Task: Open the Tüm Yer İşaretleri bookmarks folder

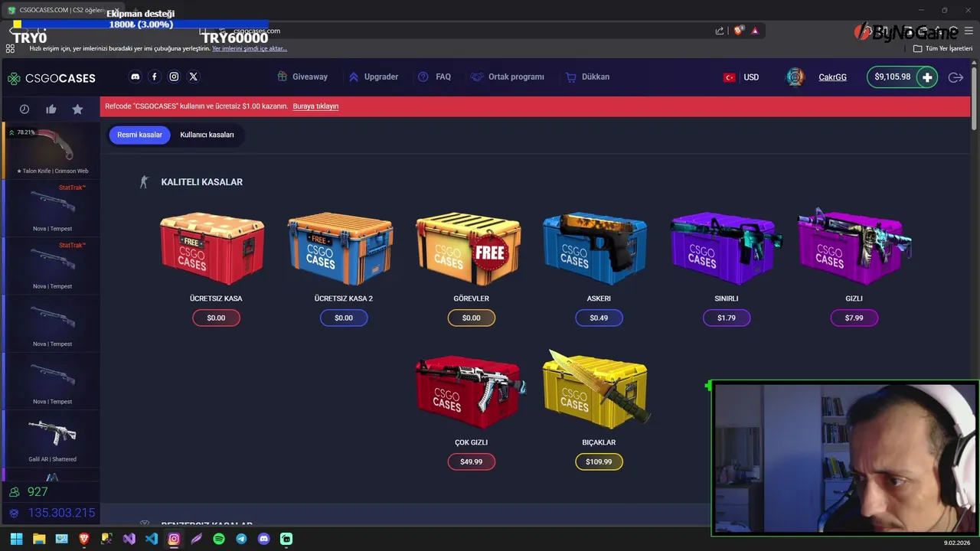Action: (x=943, y=48)
